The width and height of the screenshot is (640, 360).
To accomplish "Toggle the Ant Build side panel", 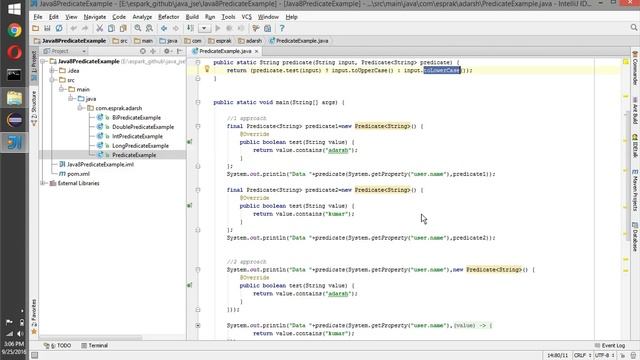I will click(635, 111).
